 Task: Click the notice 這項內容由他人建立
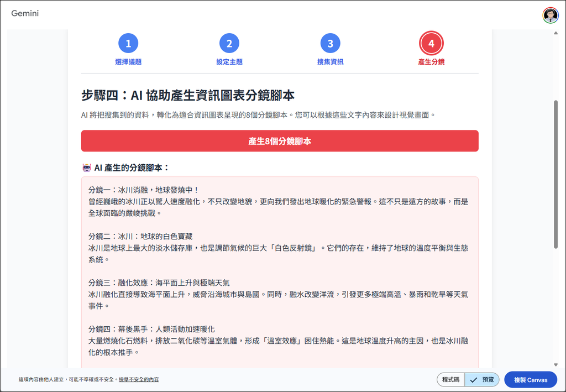click(x=68, y=379)
